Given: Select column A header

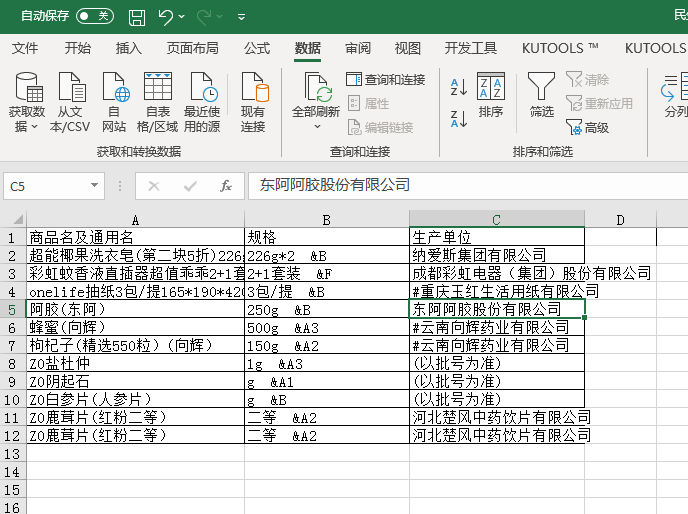Looking at the screenshot, I should pos(135,219).
